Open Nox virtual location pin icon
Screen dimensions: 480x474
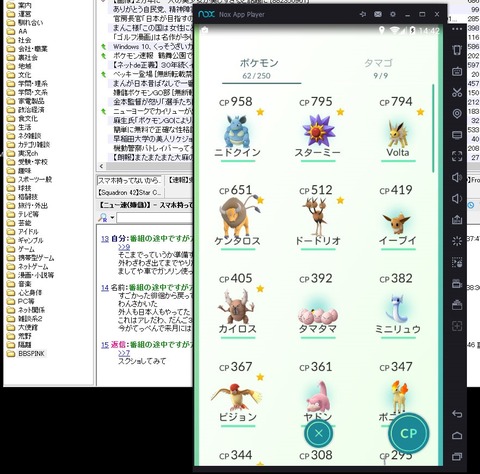click(457, 114)
